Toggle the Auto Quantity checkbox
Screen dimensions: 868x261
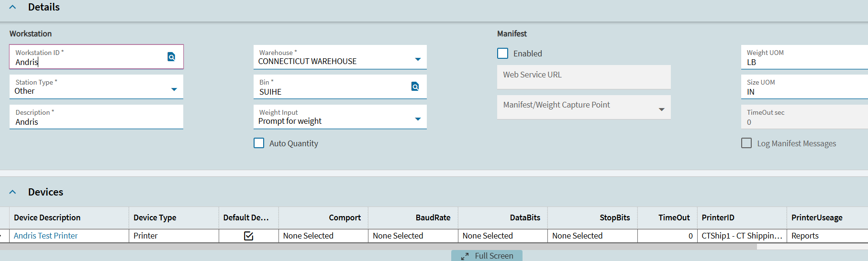(x=259, y=143)
